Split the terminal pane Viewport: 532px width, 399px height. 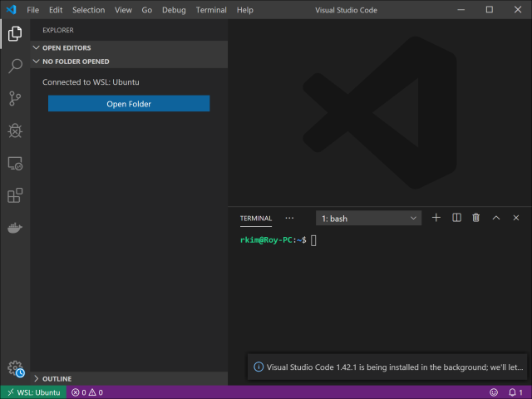[x=456, y=218]
